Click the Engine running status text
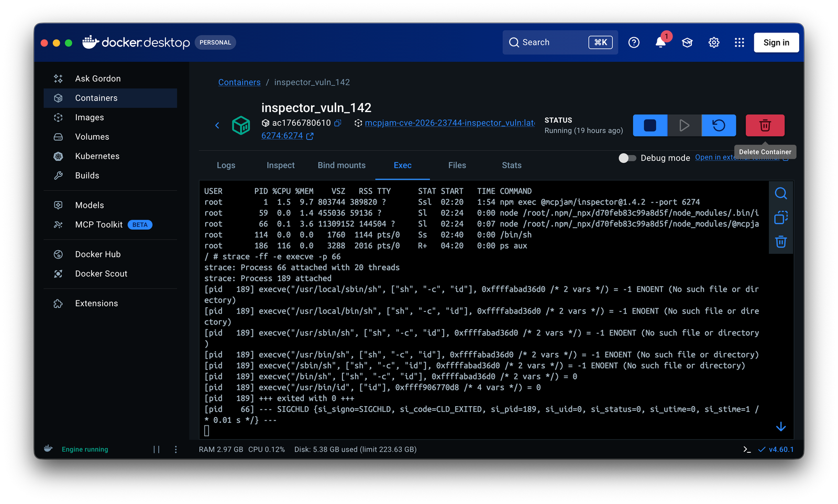The height and width of the screenshot is (504, 838). click(85, 450)
